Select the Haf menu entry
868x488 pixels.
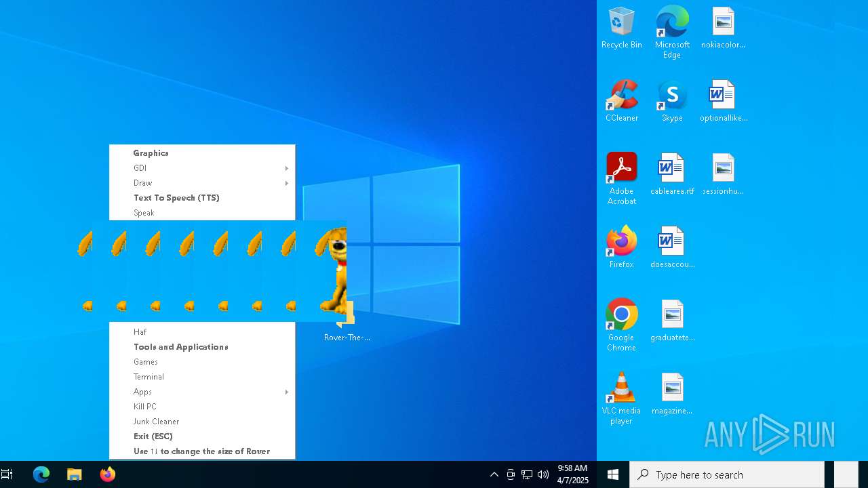202,332
